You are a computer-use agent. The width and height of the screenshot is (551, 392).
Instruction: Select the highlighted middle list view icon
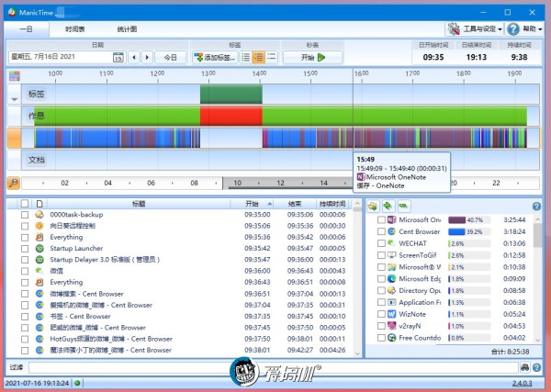[x=258, y=57]
